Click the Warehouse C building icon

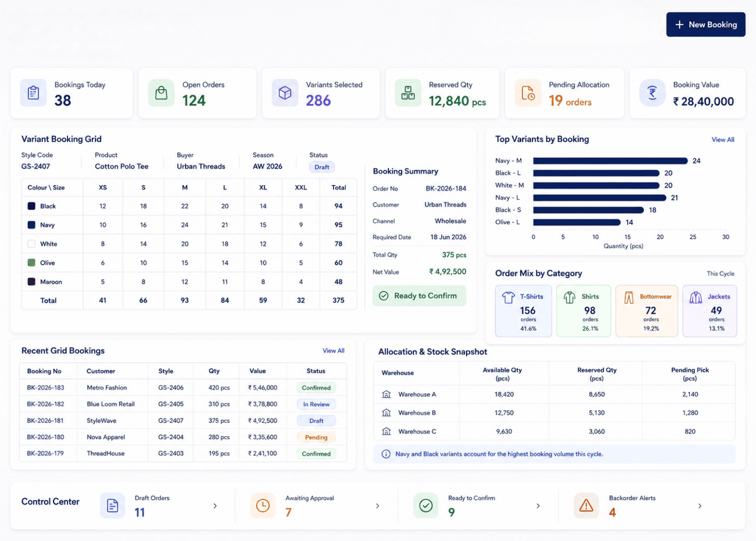click(386, 431)
